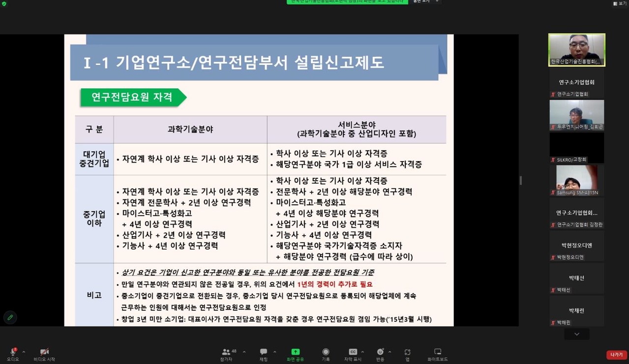
Task: Click the green shield security icon
Action: pyautogui.click(x=4, y=3)
